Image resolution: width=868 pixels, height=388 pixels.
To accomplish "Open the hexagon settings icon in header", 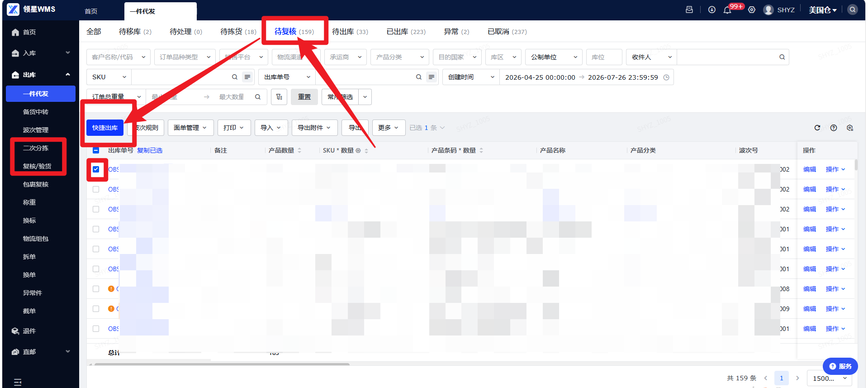I will point(752,10).
